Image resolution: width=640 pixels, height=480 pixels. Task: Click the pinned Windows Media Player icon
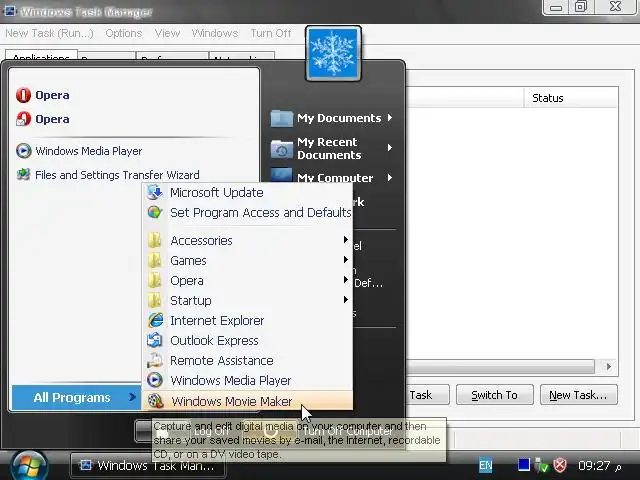click(x=23, y=151)
